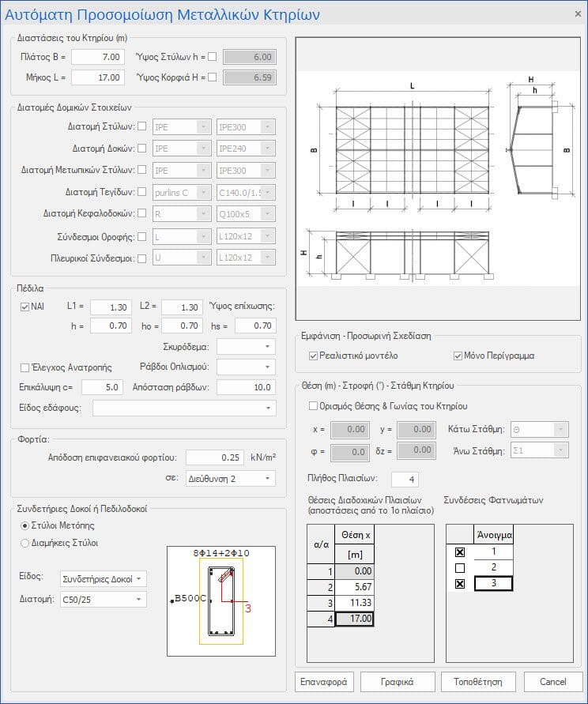
Task: Enable Ορισμός Θέσης & Γωνίας του Κτηρίου
Action: 313,406
